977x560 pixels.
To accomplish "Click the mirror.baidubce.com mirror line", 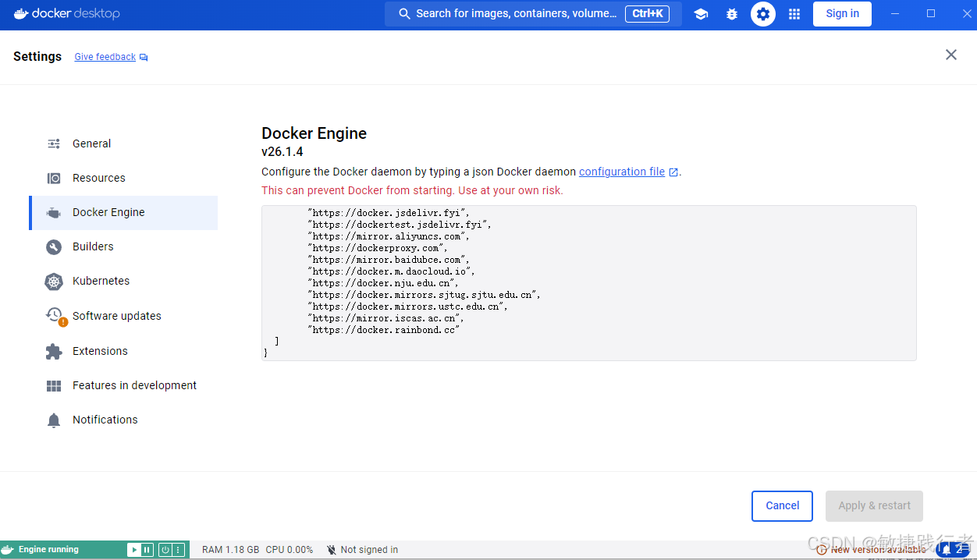I will 389,260.
